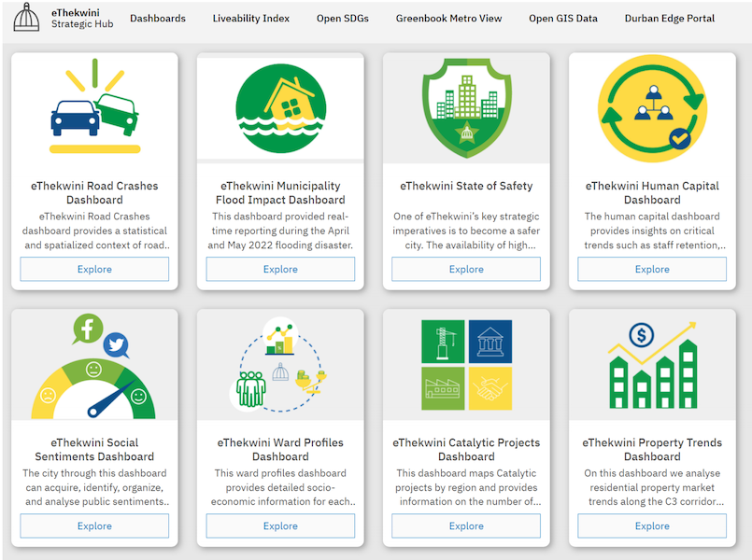The width and height of the screenshot is (752, 560).
Task: Explore the Ward Profiles Dashboard
Action: (x=280, y=526)
